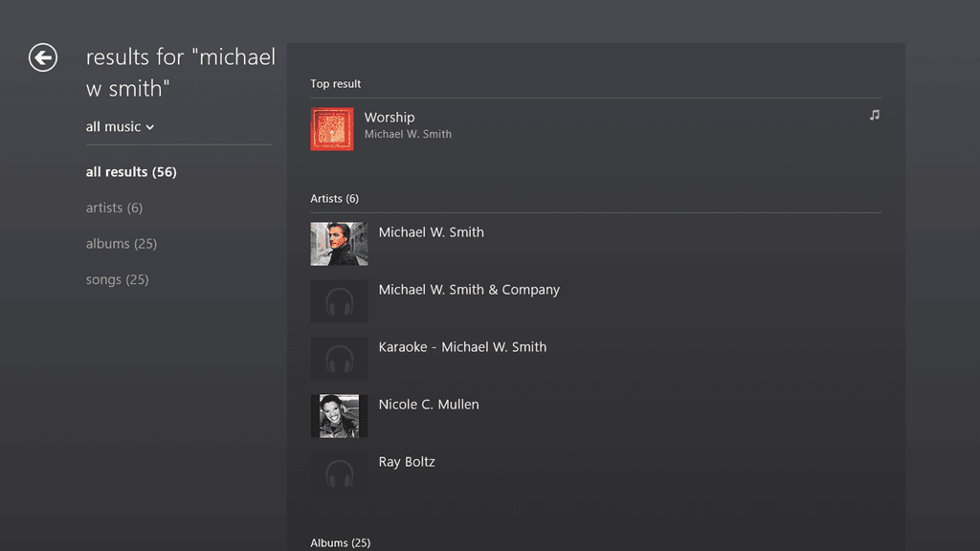Select Michael W. Smith & Company artist
The width and height of the screenshot is (980, 551).
point(469,290)
